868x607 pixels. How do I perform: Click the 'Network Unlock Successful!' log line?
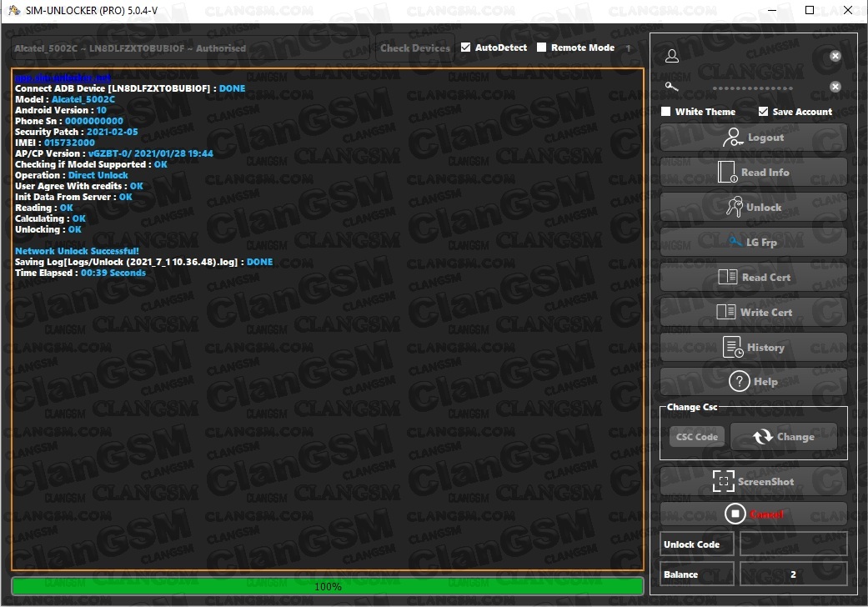(77, 251)
